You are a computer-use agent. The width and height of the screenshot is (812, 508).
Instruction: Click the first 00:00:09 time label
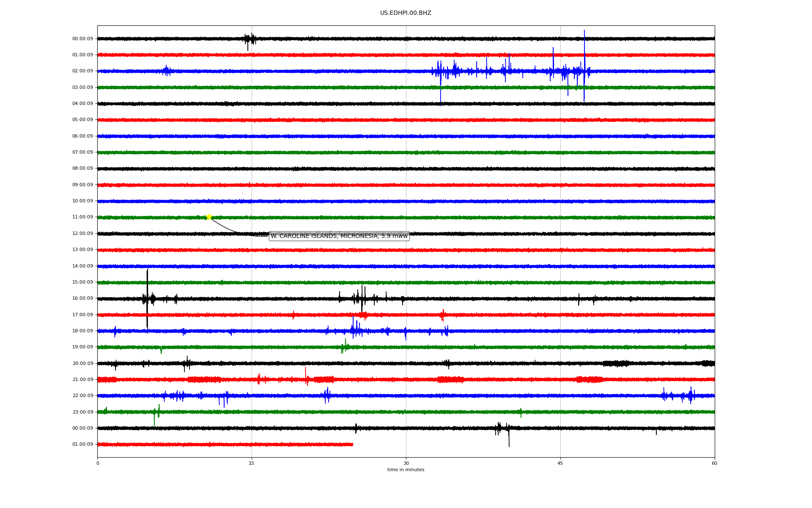[x=82, y=39]
